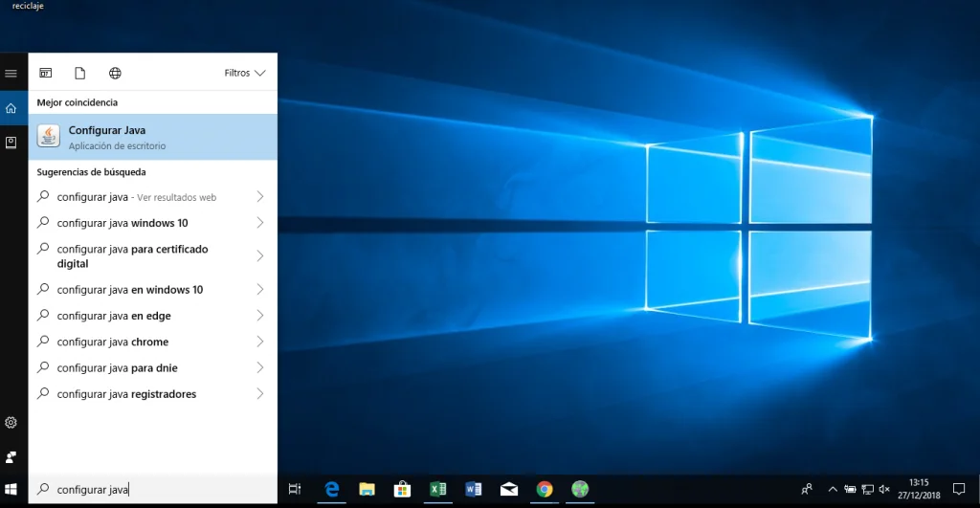The height and width of the screenshot is (508, 980).
Task: Open the Mail app from the taskbar
Action: coord(509,489)
